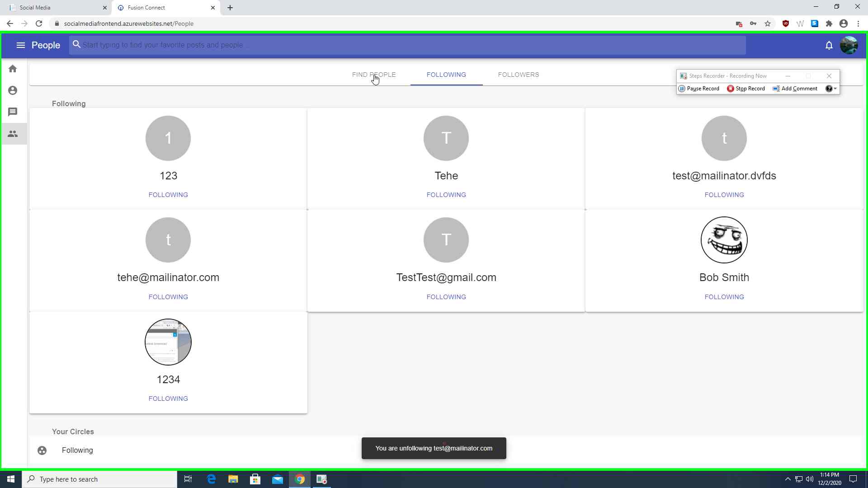
Task: Click Following button under 1234
Action: point(168,399)
